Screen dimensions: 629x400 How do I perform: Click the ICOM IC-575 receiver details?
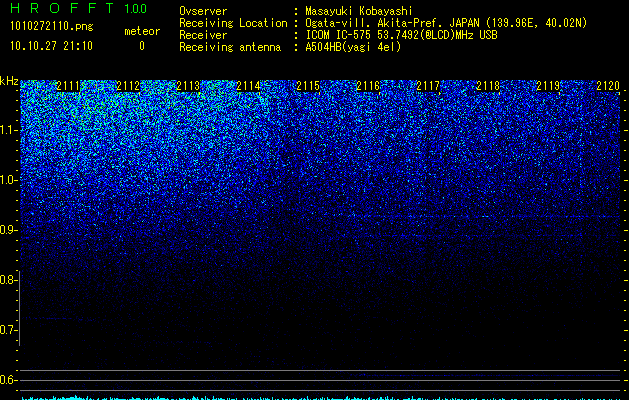coord(401,35)
